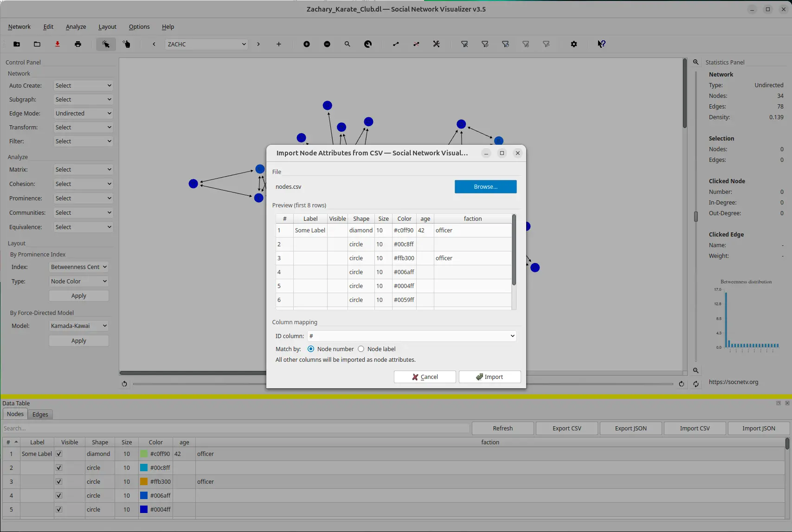The height and width of the screenshot is (532, 792).
Task: Click the open network folder icon
Action: tap(37, 44)
